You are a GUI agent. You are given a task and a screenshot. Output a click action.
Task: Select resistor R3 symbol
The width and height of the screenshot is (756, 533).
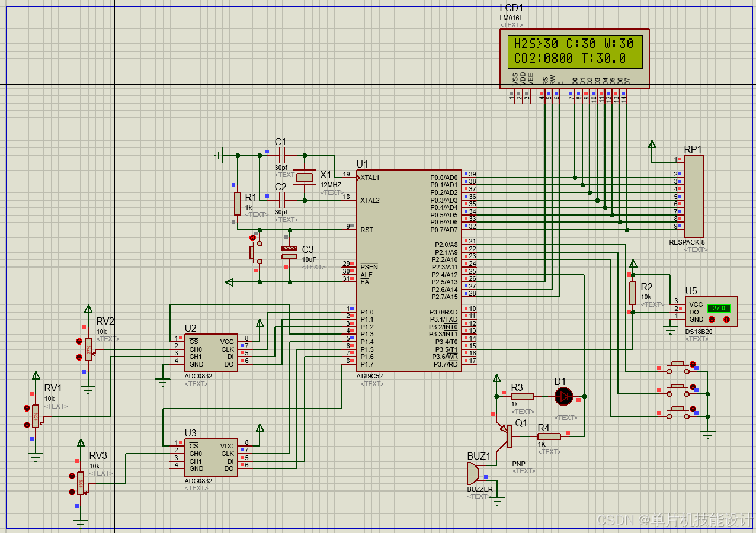click(x=522, y=396)
